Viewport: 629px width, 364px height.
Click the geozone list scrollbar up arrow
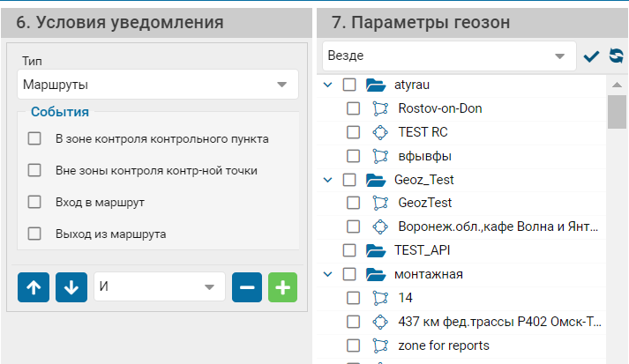(x=617, y=85)
